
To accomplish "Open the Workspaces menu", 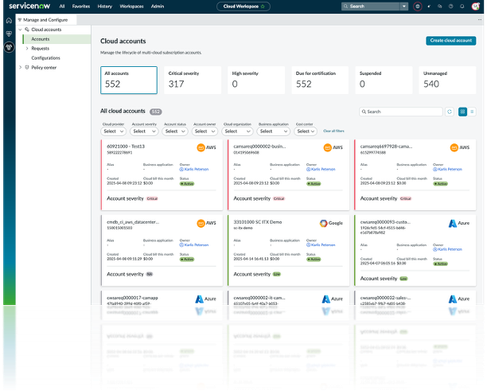I will pyautogui.click(x=131, y=6).
